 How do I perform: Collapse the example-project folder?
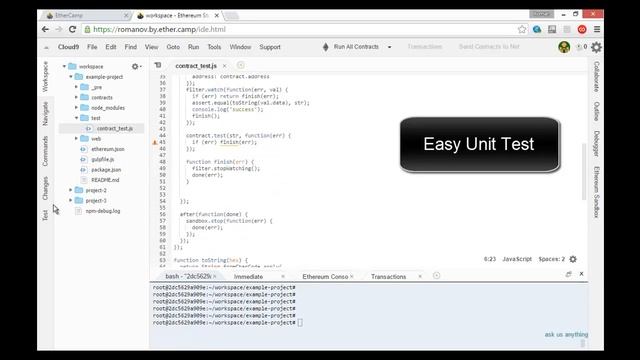pos(71,77)
